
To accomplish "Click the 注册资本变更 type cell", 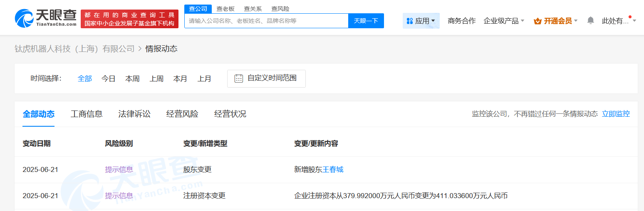I will click(205, 196).
